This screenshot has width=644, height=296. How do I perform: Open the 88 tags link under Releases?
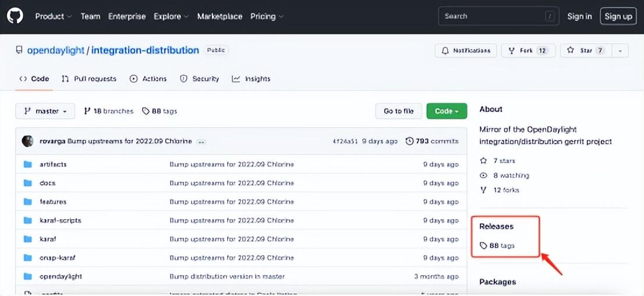coord(497,246)
